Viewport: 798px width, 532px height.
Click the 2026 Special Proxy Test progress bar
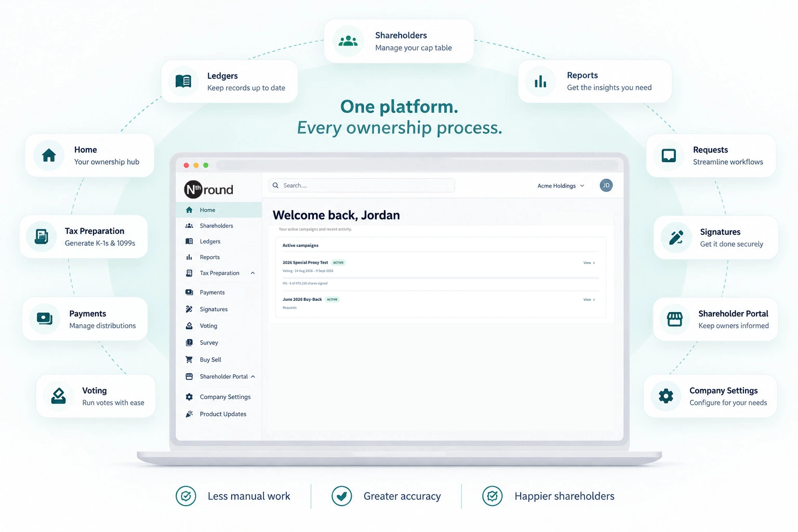pyautogui.click(x=441, y=278)
